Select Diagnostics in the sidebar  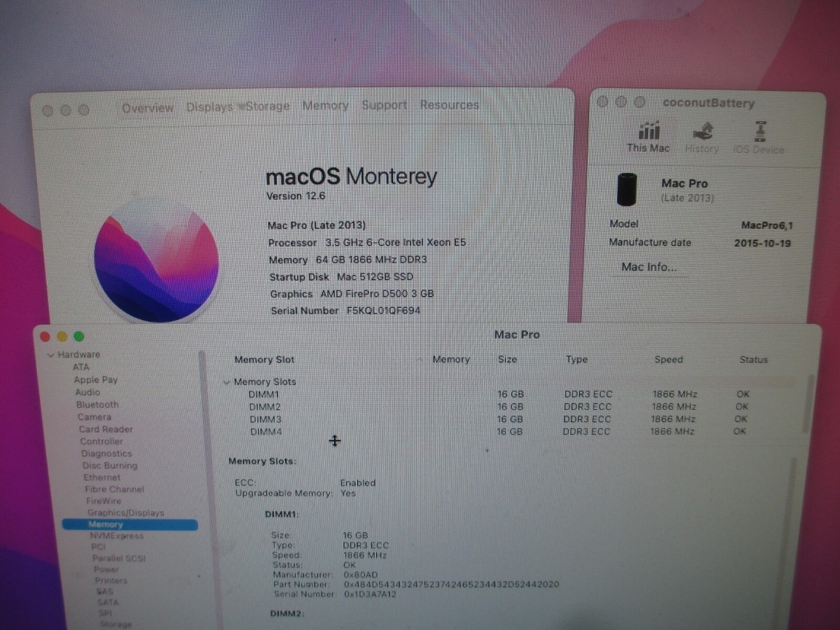pyautogui.click(x=106, y=454)
